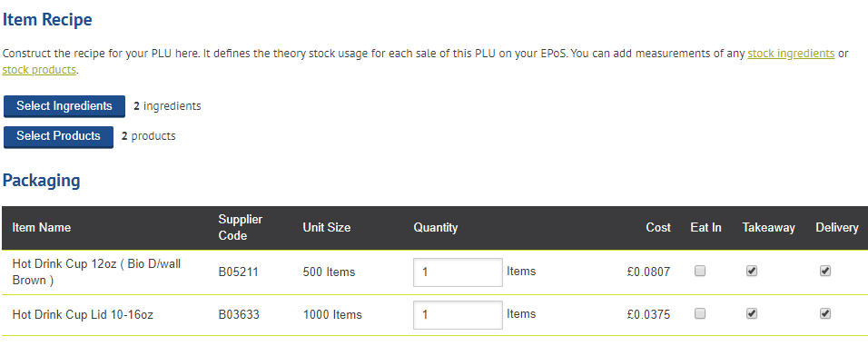Enable Eat In for Hot Drink Cup 12oz
868x346 pixels.
coord(700,271)
